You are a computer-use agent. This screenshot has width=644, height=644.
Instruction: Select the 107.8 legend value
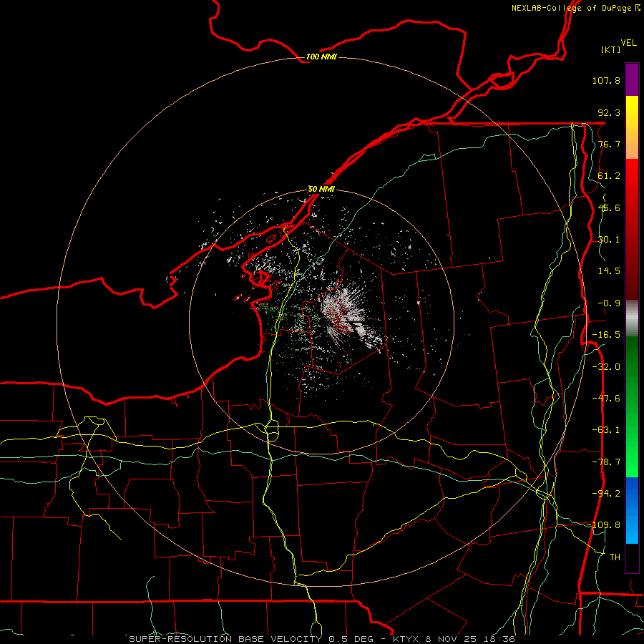click(606, 80)
